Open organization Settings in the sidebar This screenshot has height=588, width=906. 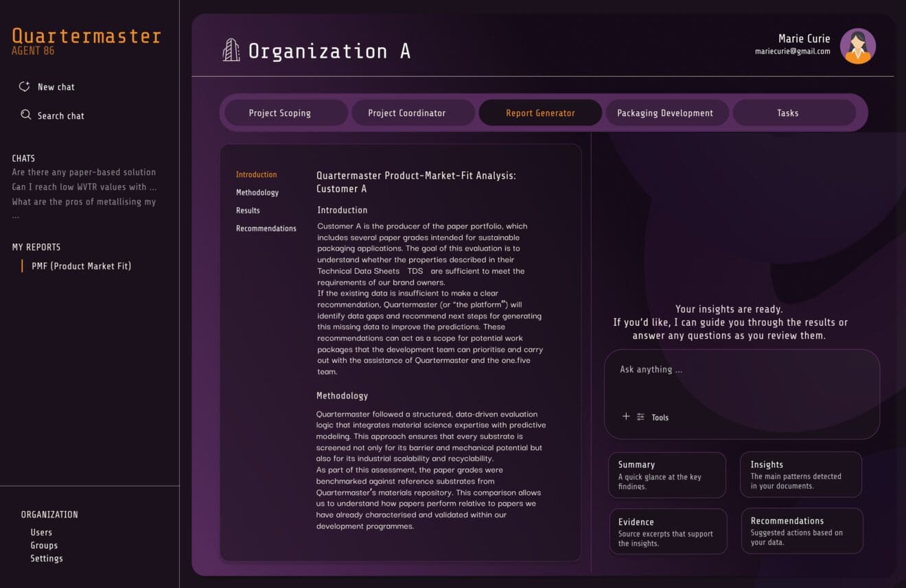click(x=47, y=558)
